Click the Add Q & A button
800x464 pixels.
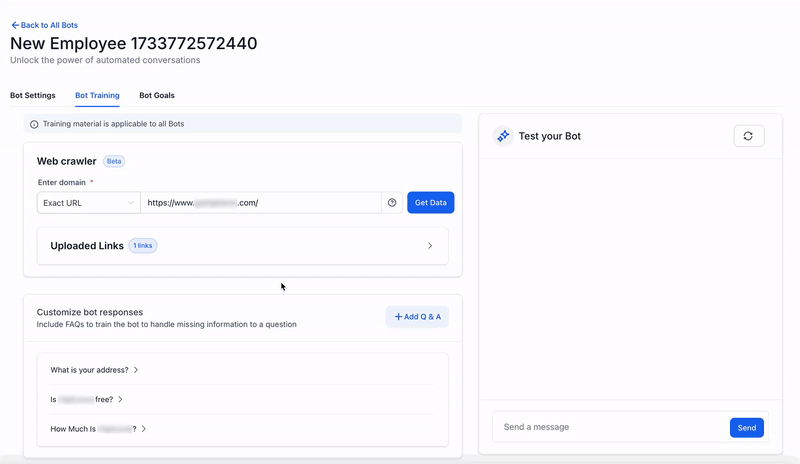417,316
